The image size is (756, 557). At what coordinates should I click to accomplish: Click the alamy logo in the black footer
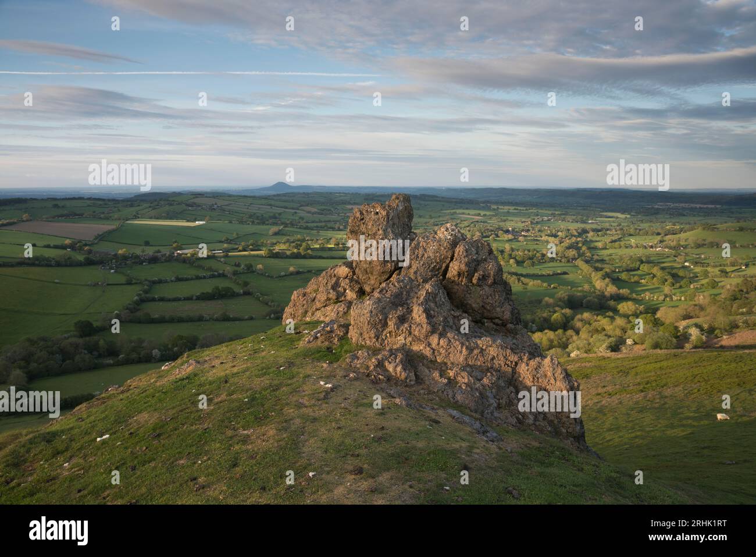click(x=58, y=531)
